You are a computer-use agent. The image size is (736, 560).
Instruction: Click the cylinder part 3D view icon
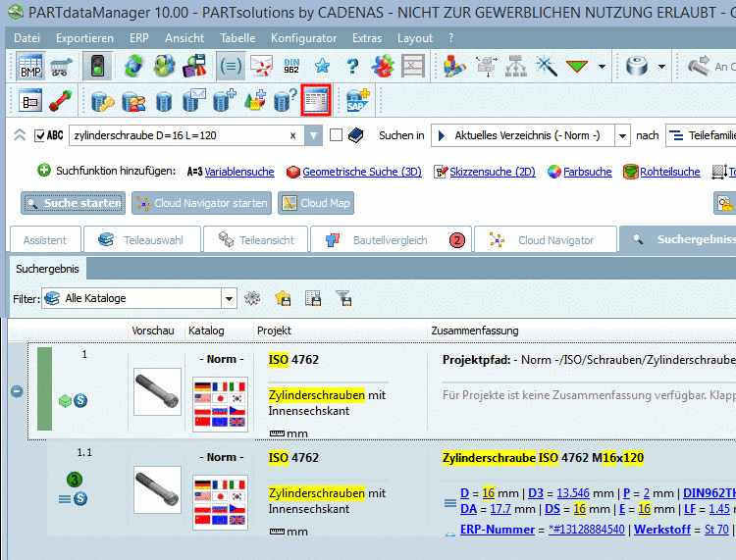point(637,66)
